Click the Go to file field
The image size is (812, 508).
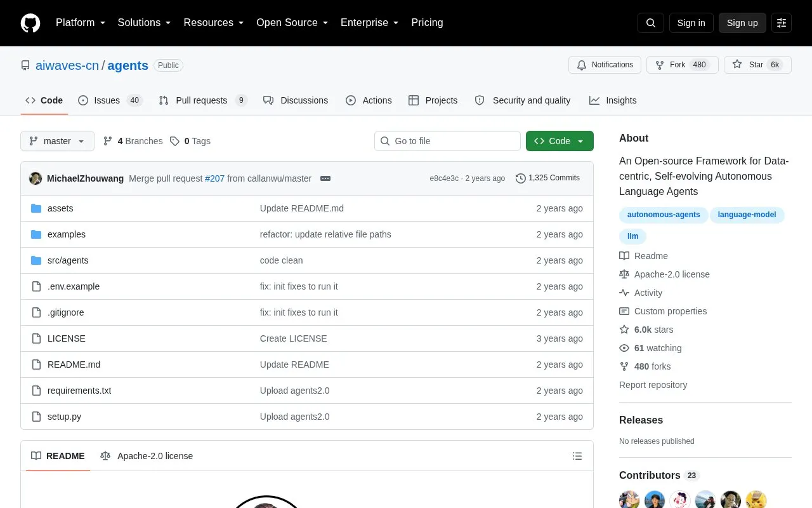[447, 141]
